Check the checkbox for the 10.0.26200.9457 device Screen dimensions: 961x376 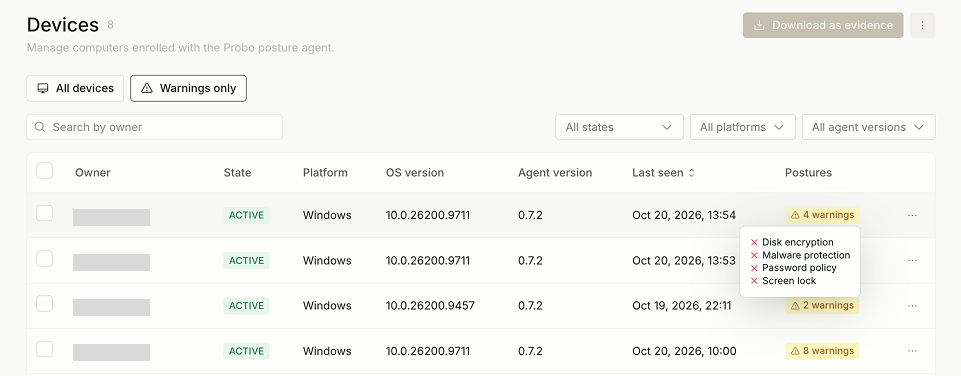(x=44, y=304)
